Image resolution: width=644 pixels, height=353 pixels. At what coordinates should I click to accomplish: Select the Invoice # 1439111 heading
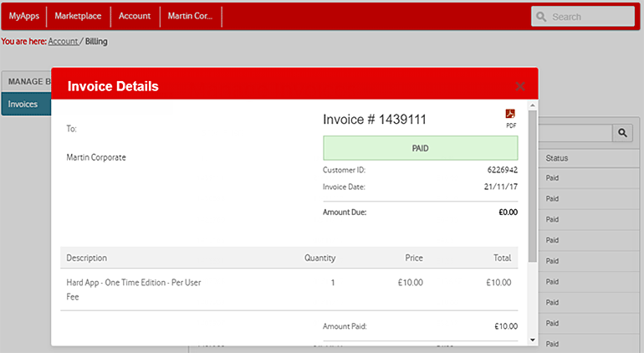click(375, 120)
